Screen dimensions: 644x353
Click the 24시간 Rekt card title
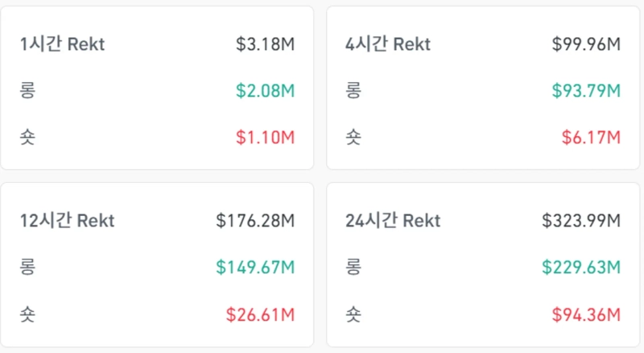pos(392,220)
